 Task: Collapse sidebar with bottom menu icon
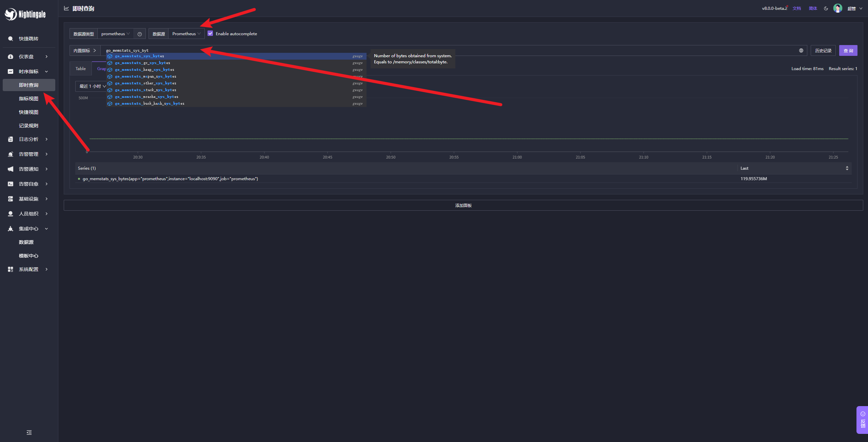pyautogui.click(x=29, y=433)
